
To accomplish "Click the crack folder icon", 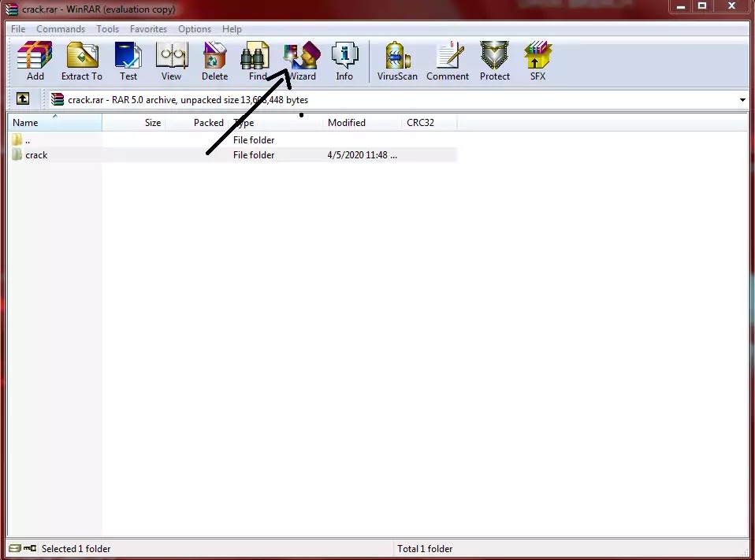I will click(17, 155).
